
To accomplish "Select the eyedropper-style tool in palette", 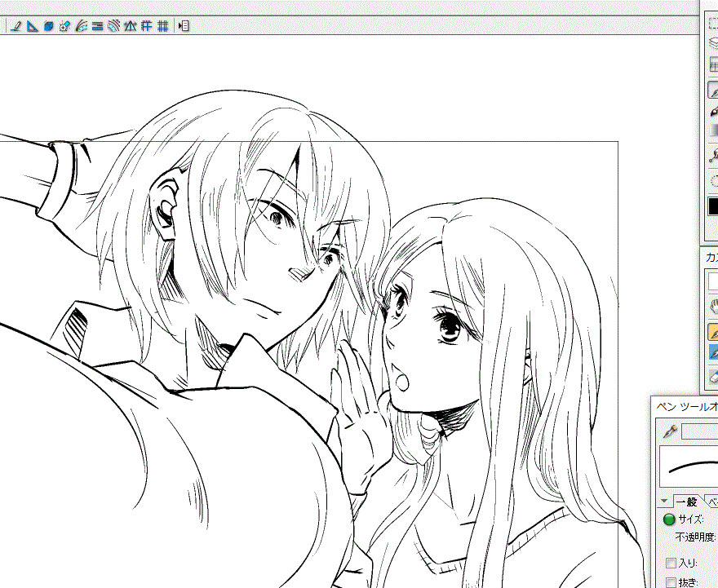I will point(713,156).
